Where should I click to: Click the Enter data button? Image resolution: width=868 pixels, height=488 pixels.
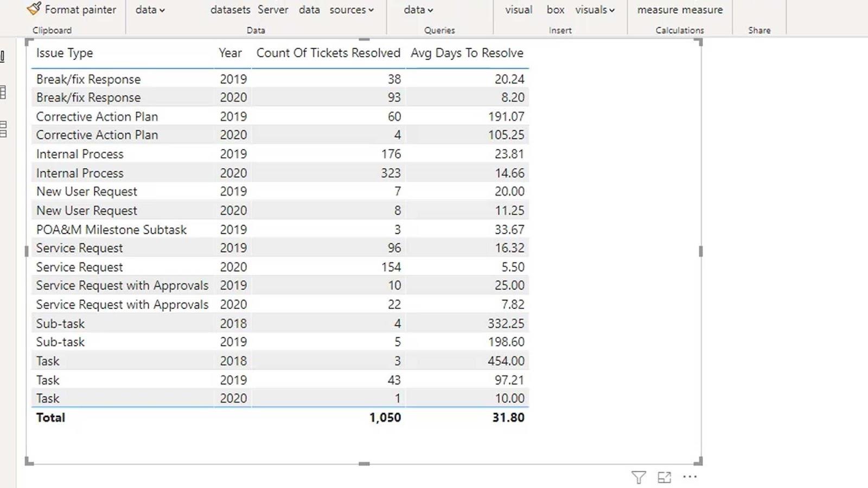tap(309, 10)
